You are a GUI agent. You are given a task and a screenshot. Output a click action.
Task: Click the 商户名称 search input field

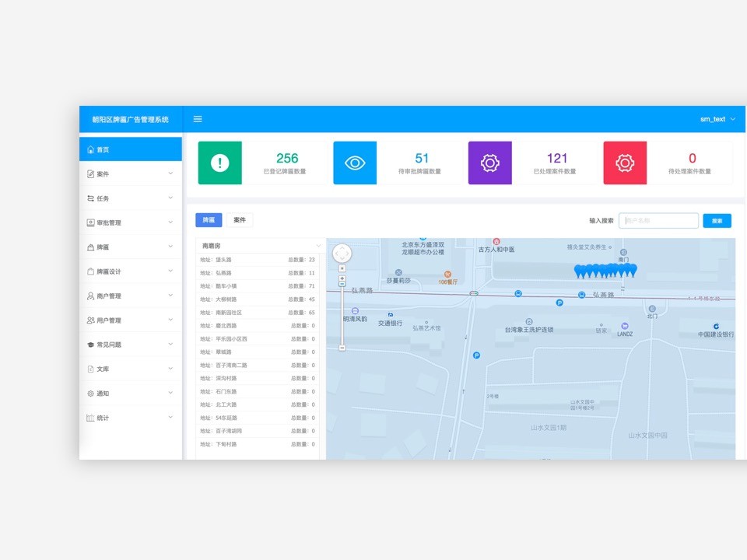[x=658, y=221]
